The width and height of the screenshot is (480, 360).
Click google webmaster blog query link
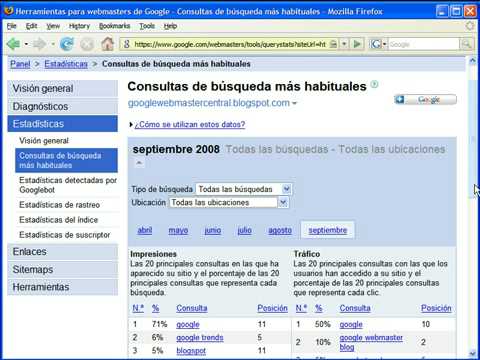point(371,342)
